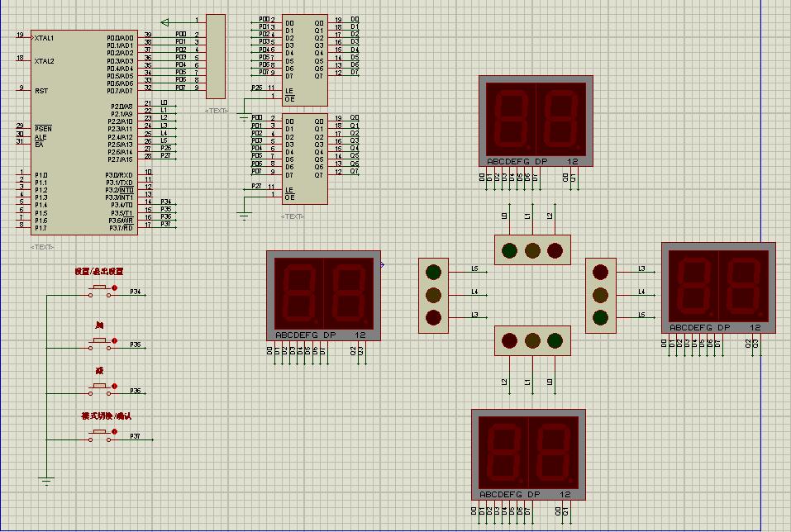Click the P2.7/A15 pin label

click(x=120, y=159)
